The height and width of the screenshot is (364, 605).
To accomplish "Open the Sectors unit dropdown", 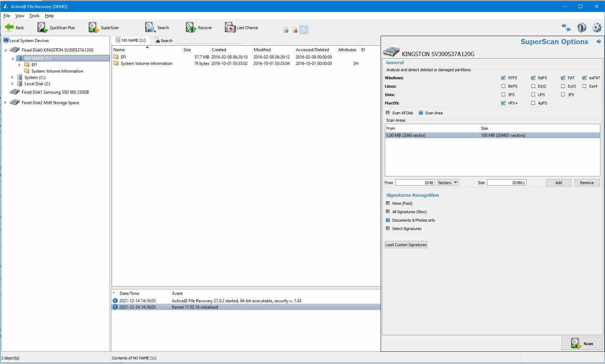I will click(x=448, y=183).
